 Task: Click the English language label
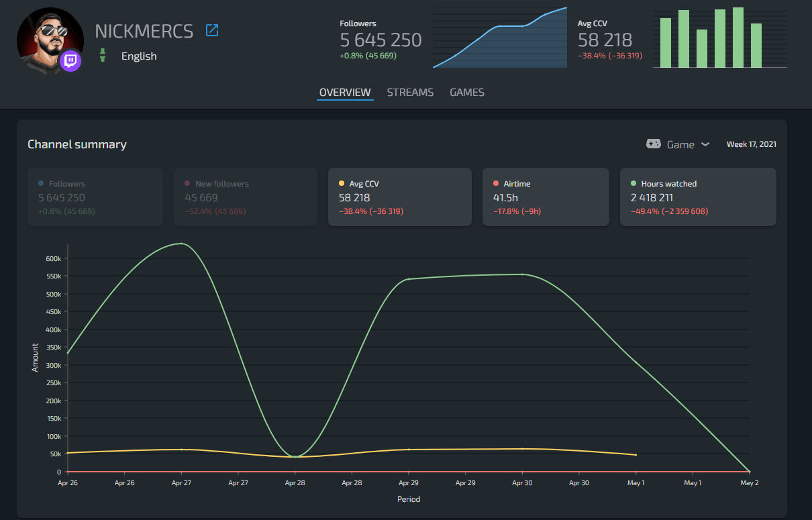[x=139, y=56]
